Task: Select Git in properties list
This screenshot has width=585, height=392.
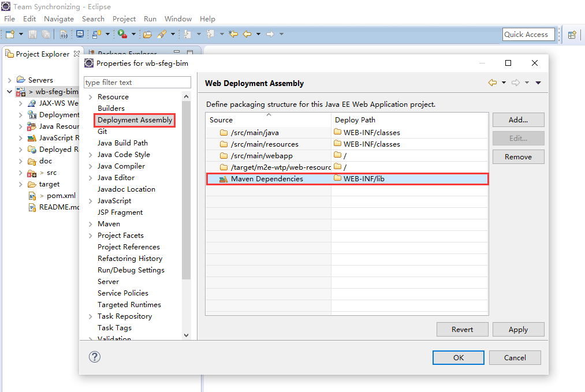Action: click(x=102, y=132)
